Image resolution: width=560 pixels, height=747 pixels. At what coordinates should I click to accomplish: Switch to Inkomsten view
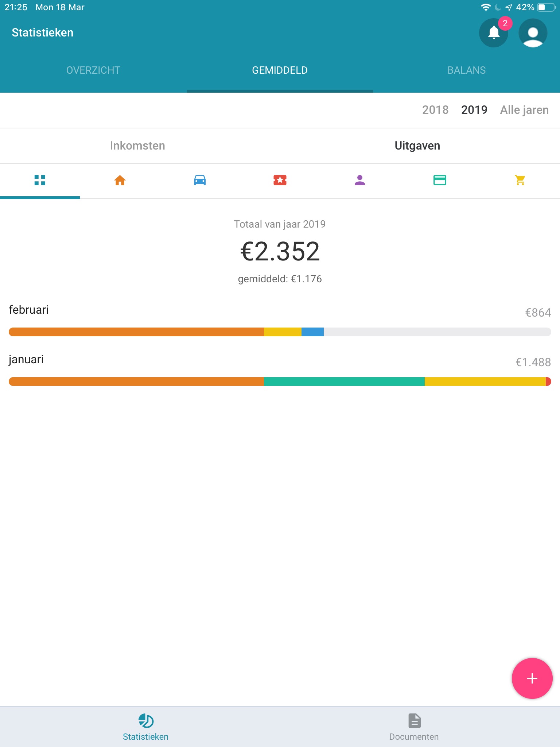coord(137,146)
